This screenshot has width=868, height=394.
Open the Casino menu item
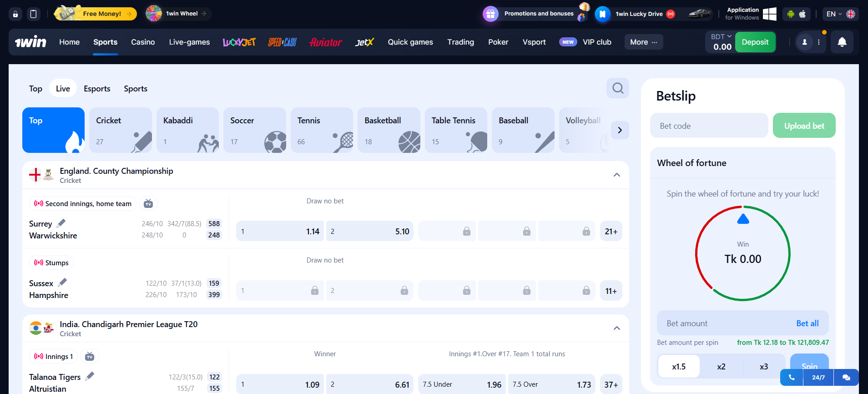point(143,42)
